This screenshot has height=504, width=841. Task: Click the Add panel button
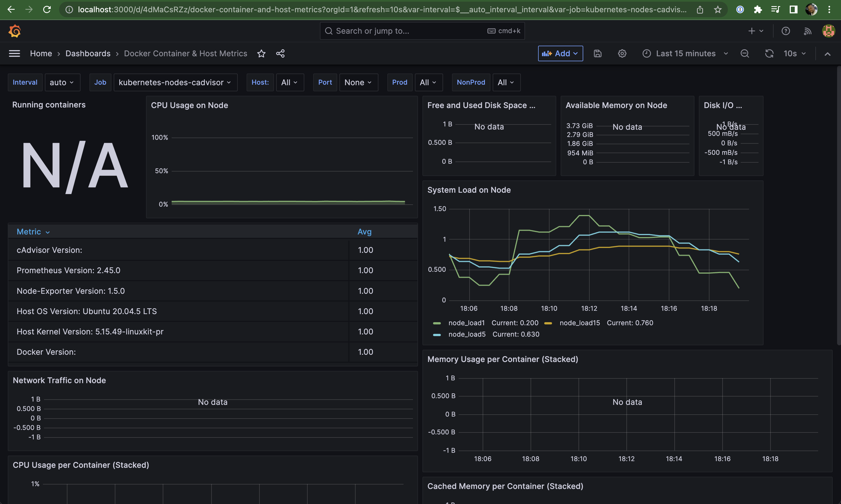[560, 53]
